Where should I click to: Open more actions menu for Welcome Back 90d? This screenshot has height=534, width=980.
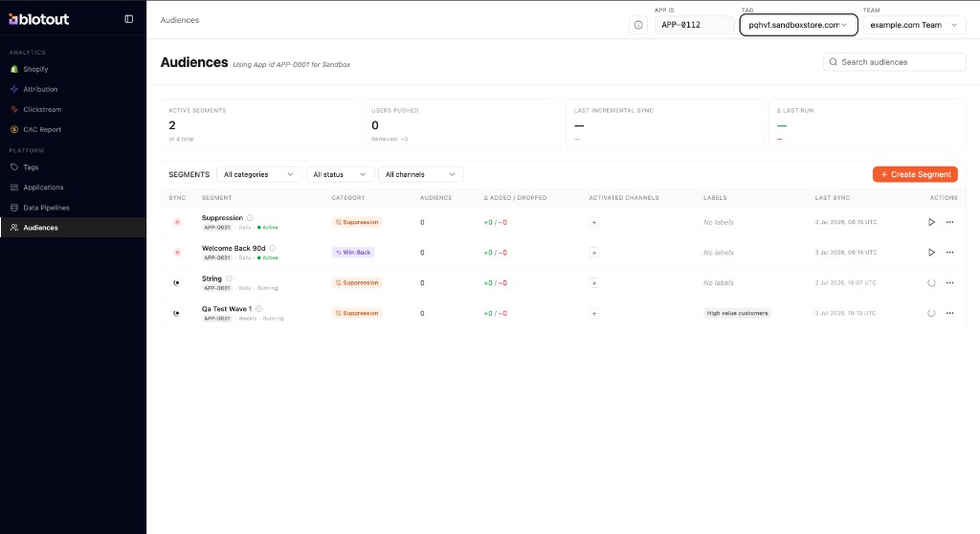pyautogui.click(x=950, y=253)
